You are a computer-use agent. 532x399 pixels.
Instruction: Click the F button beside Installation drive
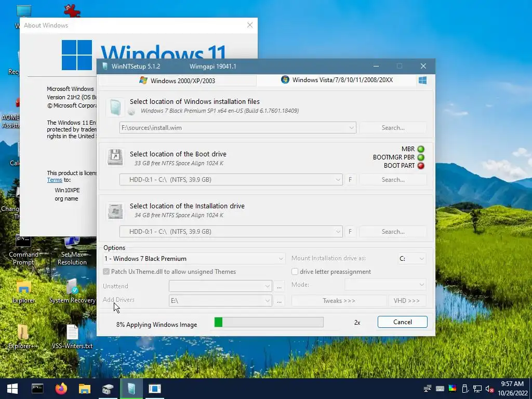point(350,232)
